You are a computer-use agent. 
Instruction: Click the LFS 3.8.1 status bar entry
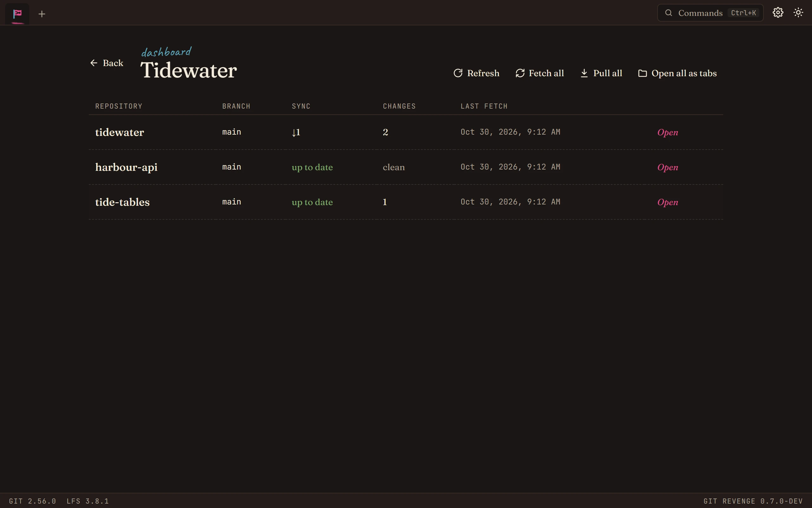(88, 501)
